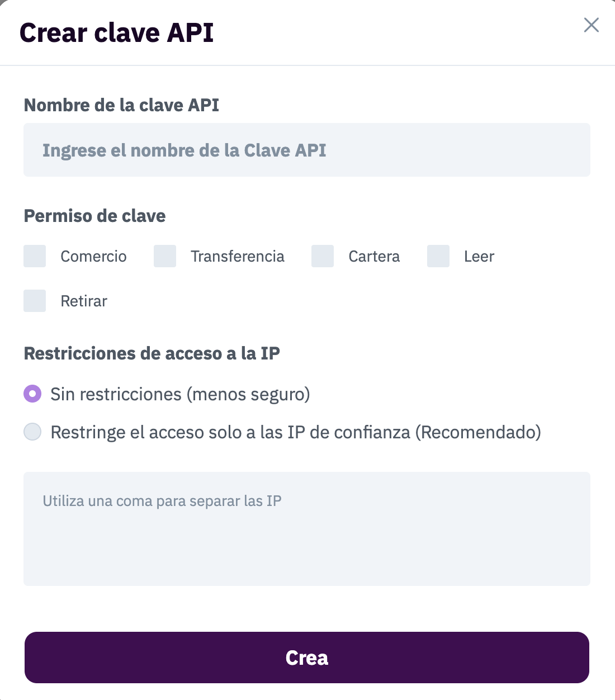The image size is (615, 700).
Task: Toggle the Leer permission checkbox
Action: (438, 256)
